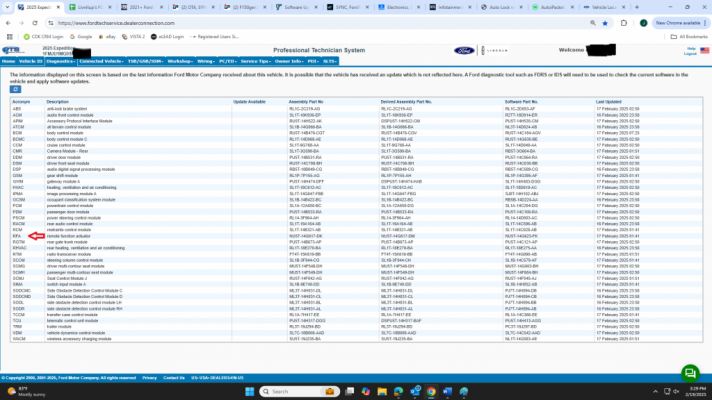Image resolution: width=712 pixels, height=400 pixels.
Task: Open Word from the taskbar
Action: pos(447,391)
